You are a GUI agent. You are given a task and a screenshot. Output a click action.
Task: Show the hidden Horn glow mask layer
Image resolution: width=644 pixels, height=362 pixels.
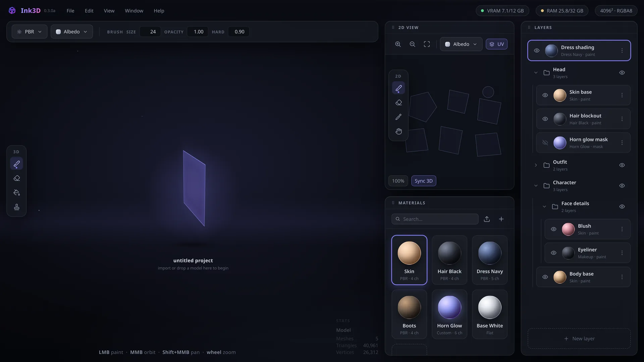tap(545, 143)
